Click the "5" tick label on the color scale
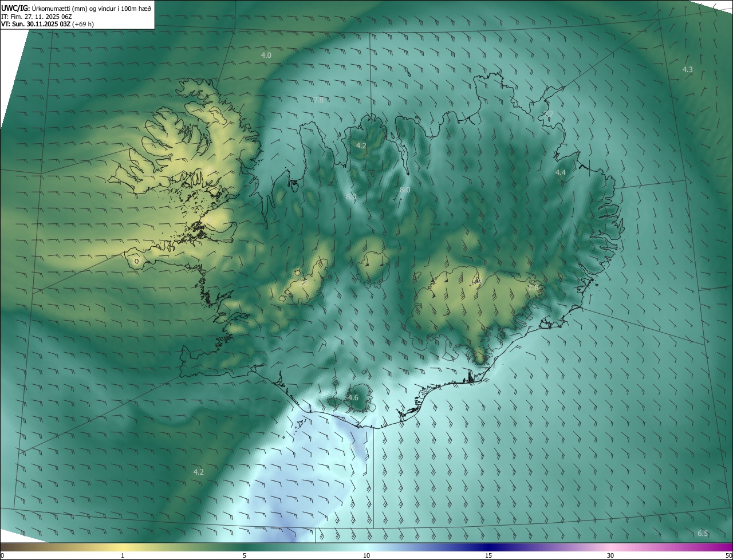 [x=245, y=555]
